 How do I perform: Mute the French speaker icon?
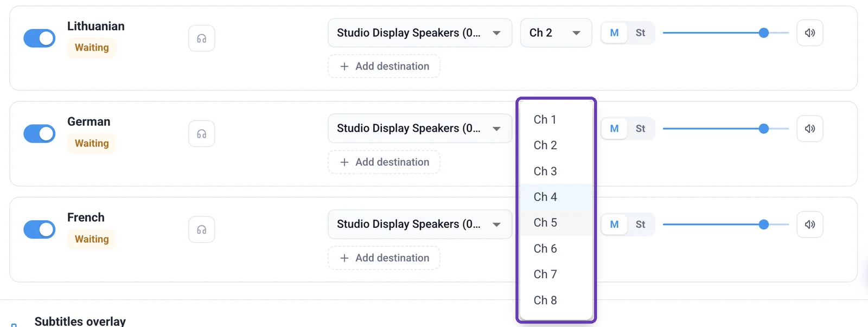tap(810, 225)
